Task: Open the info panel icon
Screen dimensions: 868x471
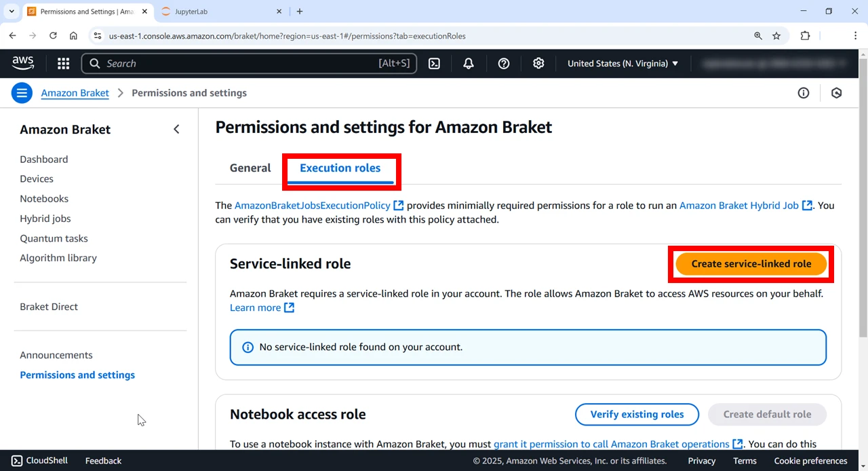Action: pyautogui.click(x=804, y=93)
